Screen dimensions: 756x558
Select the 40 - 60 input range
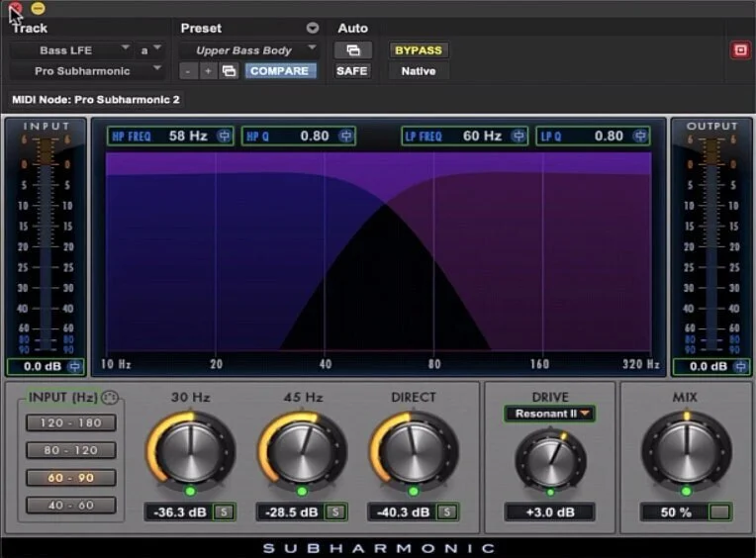pyautogui.click(x=71, y=505)
